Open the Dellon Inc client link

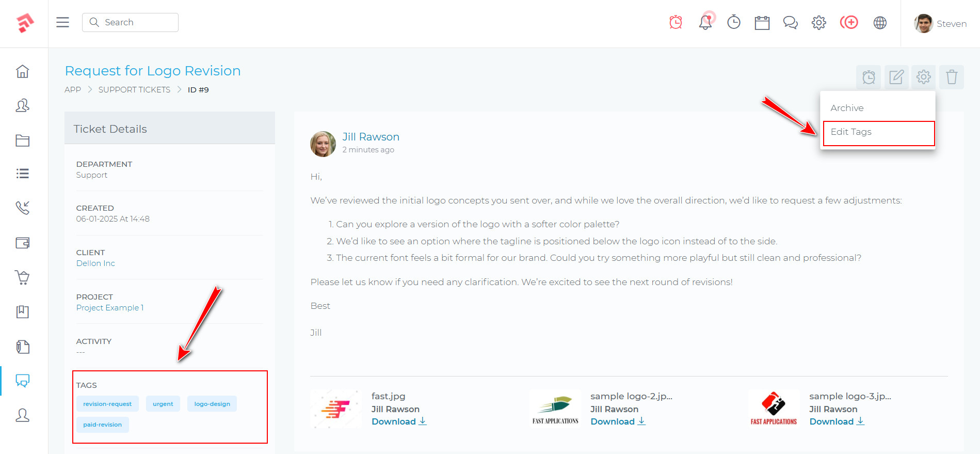point(95,263)
